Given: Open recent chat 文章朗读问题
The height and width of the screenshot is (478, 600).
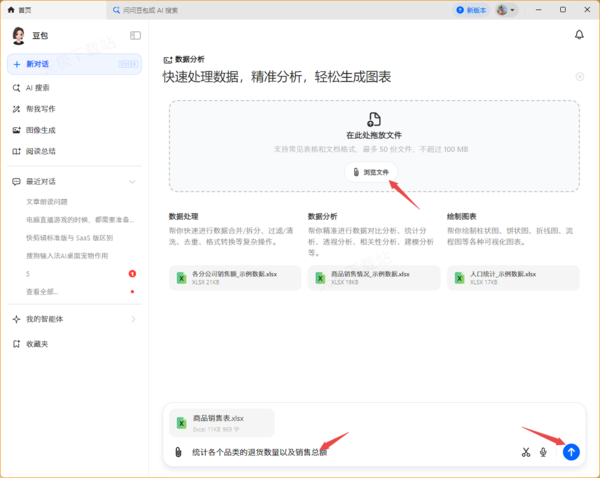Looking at the screenshot, I should tap(47, 202).
